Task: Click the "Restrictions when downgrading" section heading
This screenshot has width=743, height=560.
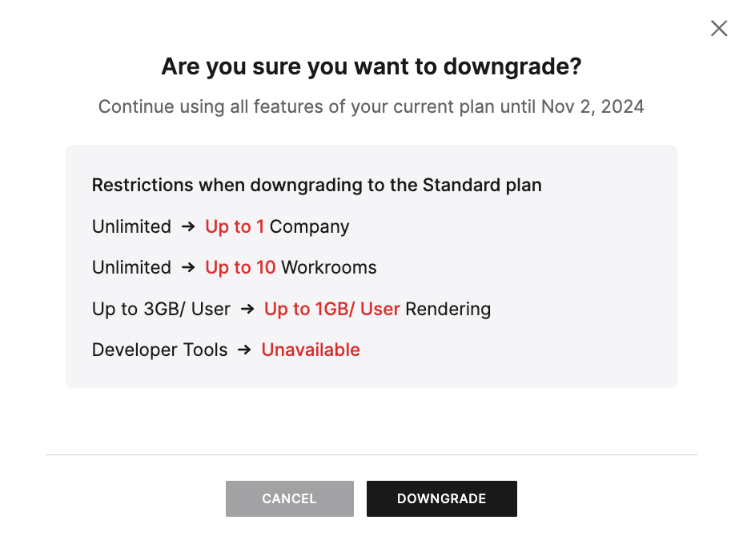Action: pos(316,185)
